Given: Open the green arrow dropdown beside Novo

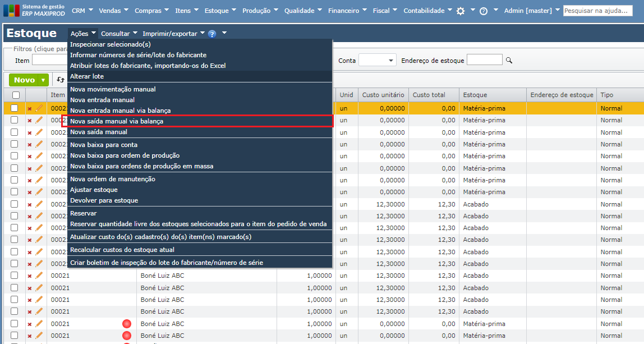Looking at the screenshot, I should click(43, 80).
